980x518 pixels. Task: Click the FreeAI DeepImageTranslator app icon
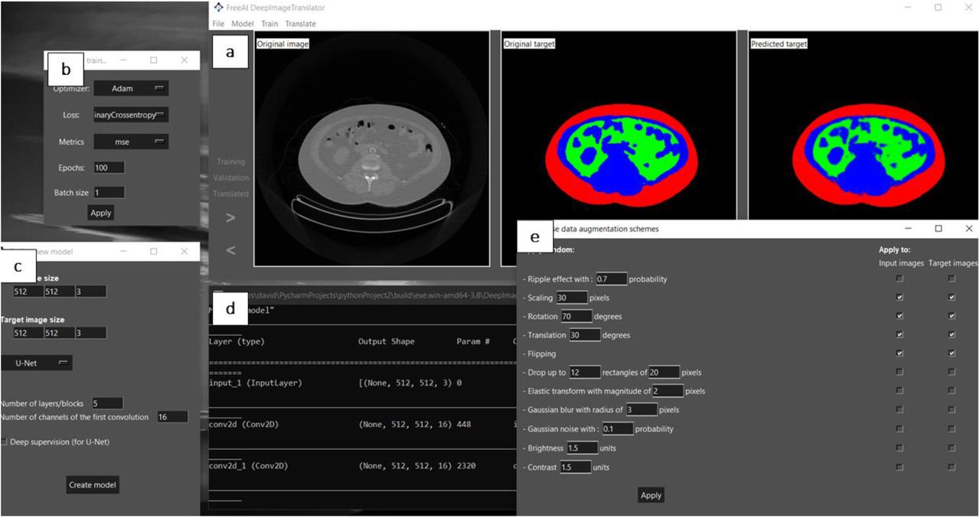[x=218, y=7]
